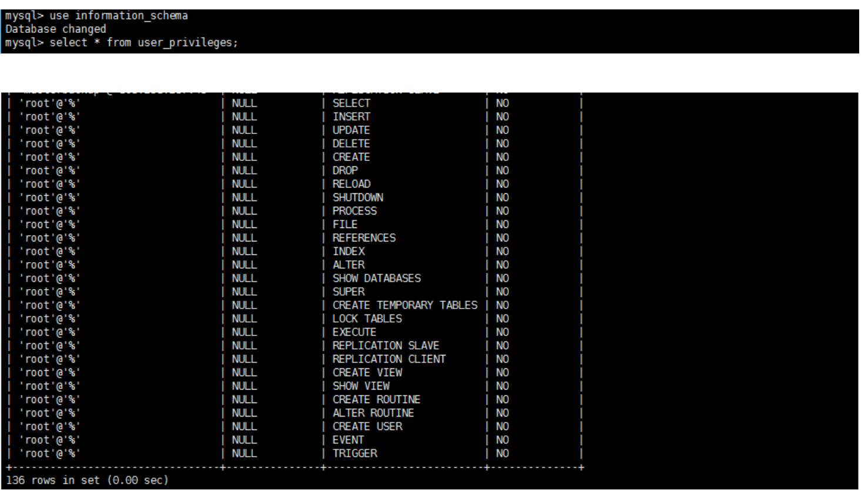The image size is (868, 490).
Task: Click the 'use information_schema' command line
Action: click(x=97, y=16)
